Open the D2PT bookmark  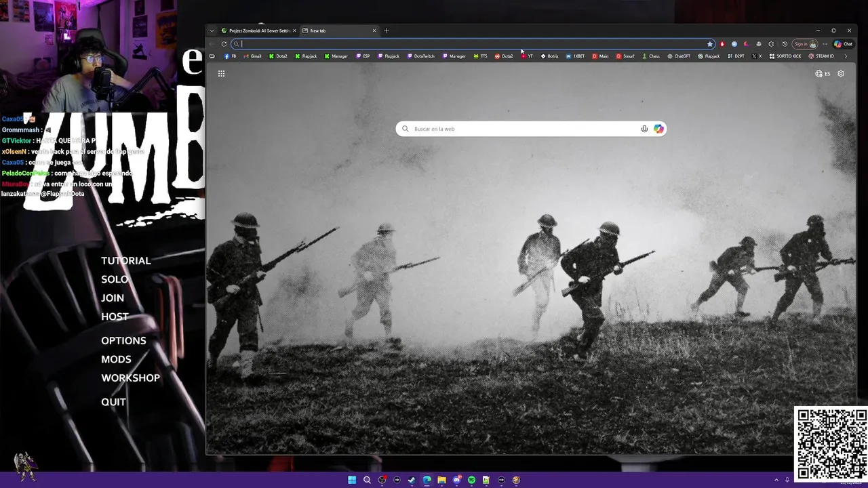click(x=736, y=56)
